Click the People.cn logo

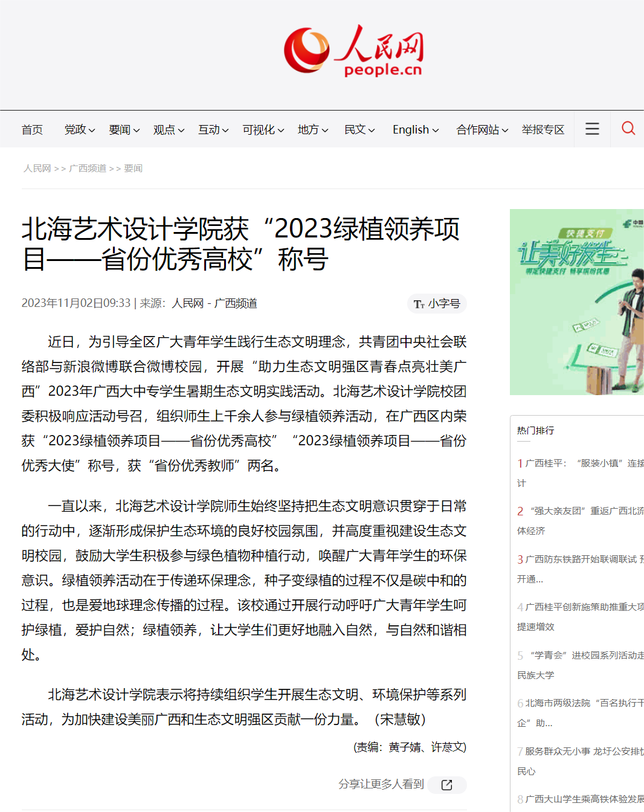pos(353,51)
